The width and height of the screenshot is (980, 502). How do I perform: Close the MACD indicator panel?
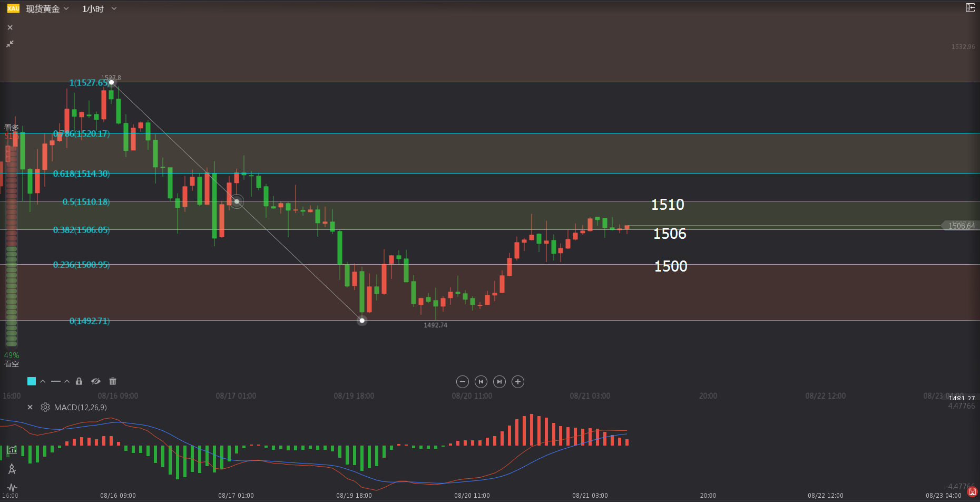(x=30, y=407)
